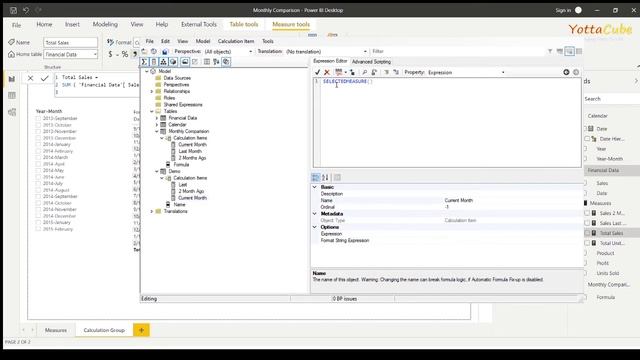Click the navigate forward round icon in Expression Editor
The height and width of the screenshot is (360, 640).
576,72
